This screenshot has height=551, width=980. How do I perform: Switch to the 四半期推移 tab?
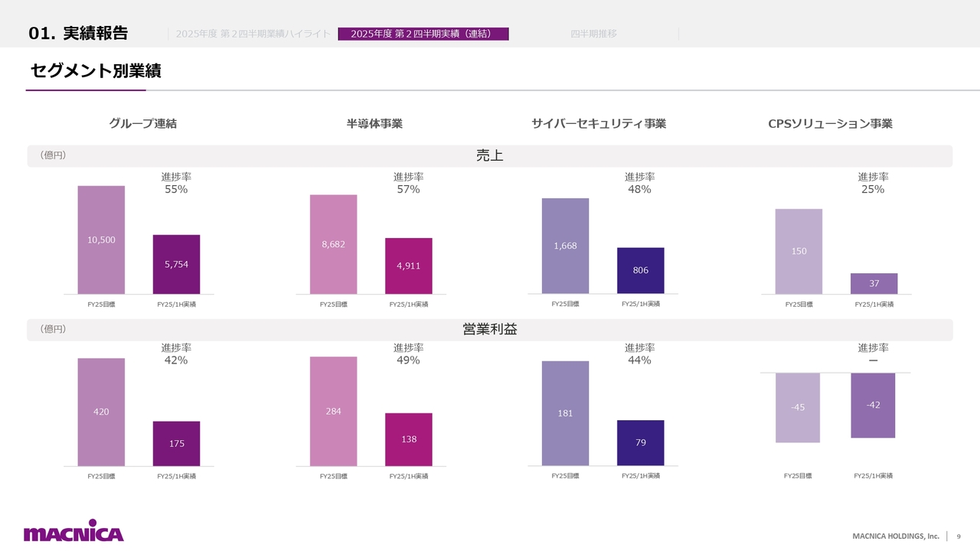pos(593,34)
